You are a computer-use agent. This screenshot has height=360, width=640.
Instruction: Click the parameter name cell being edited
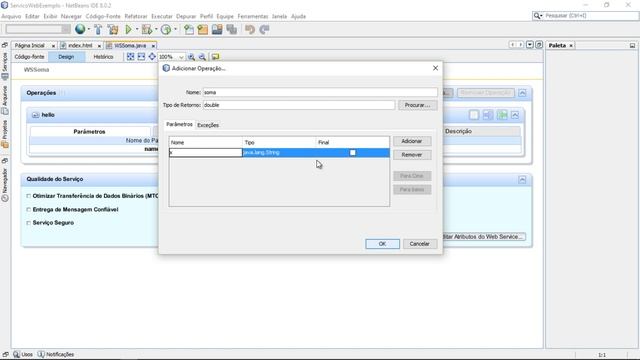click(206, 153)
